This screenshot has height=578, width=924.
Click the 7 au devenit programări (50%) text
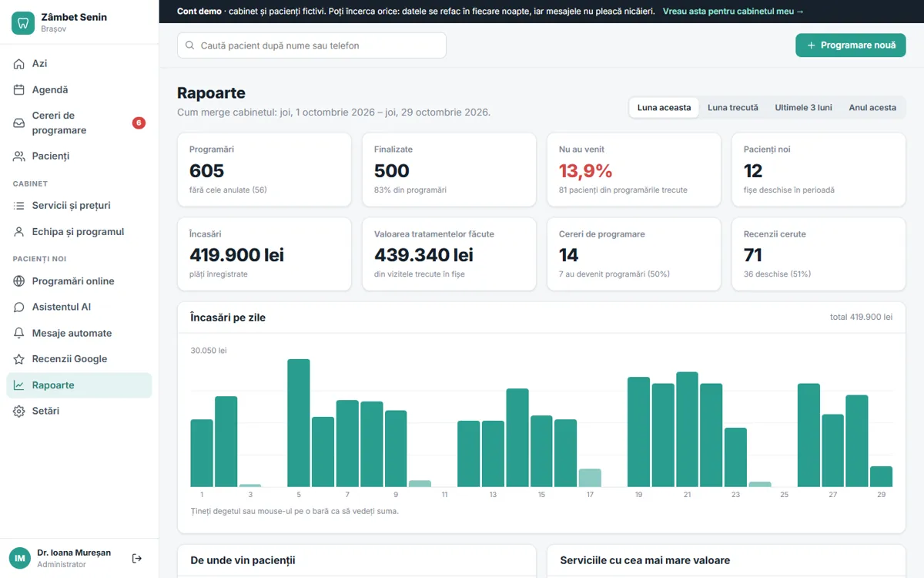click(614, 274)
